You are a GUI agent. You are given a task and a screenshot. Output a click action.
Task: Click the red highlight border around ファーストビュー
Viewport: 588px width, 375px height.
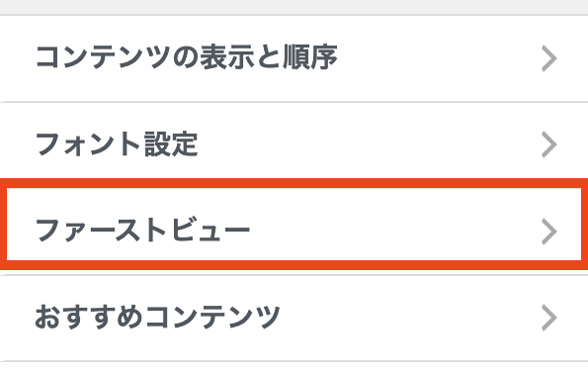coord(294,183)
